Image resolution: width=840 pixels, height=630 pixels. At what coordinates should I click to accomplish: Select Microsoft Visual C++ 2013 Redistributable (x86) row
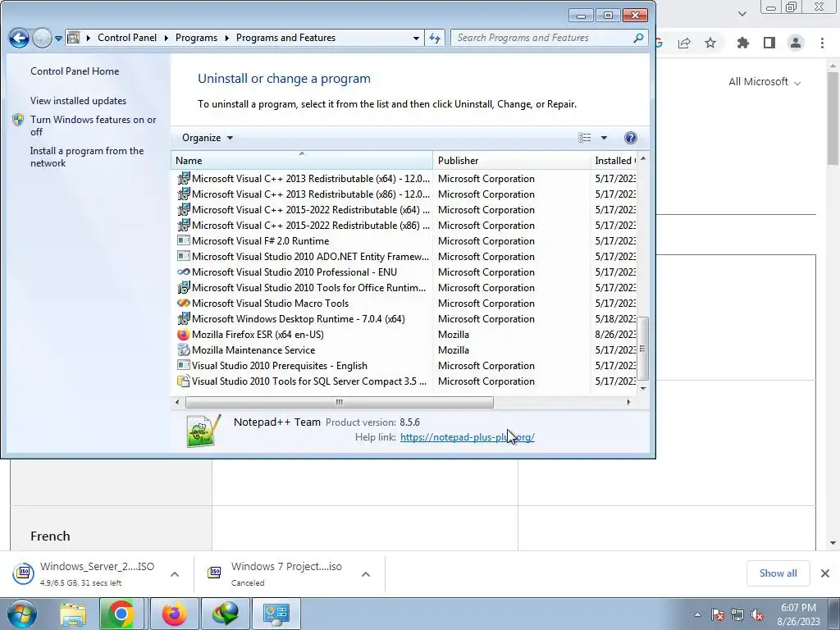[x=405, y=194]
